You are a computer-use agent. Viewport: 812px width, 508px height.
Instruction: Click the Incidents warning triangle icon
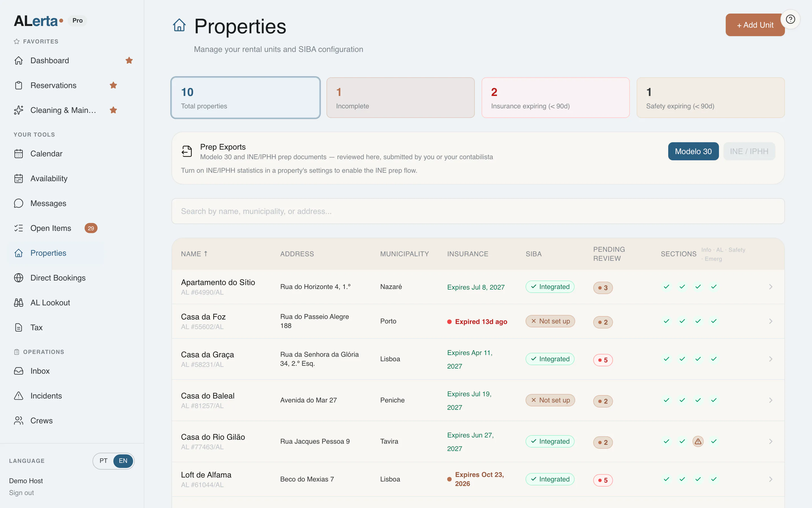(x=19, y=396)
